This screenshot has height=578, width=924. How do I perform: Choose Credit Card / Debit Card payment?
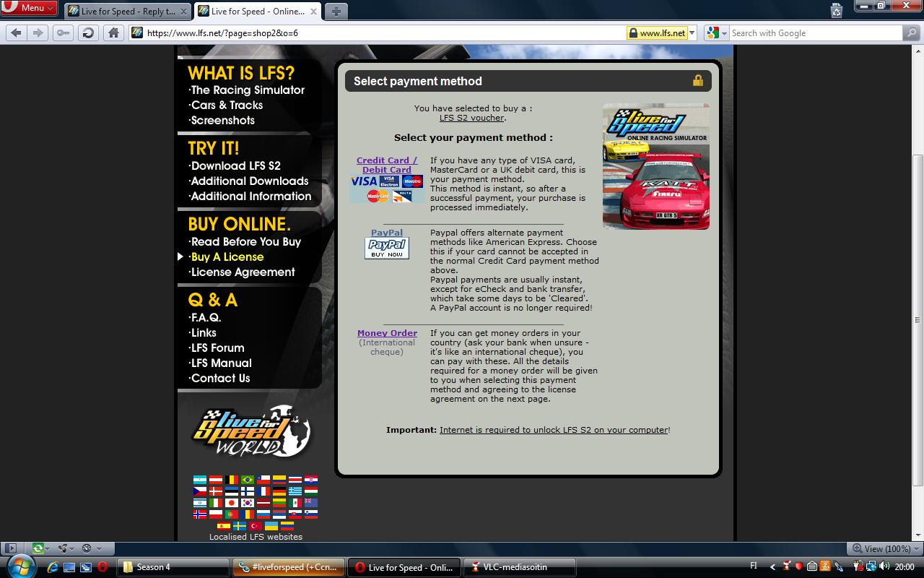tap(387, 165)
